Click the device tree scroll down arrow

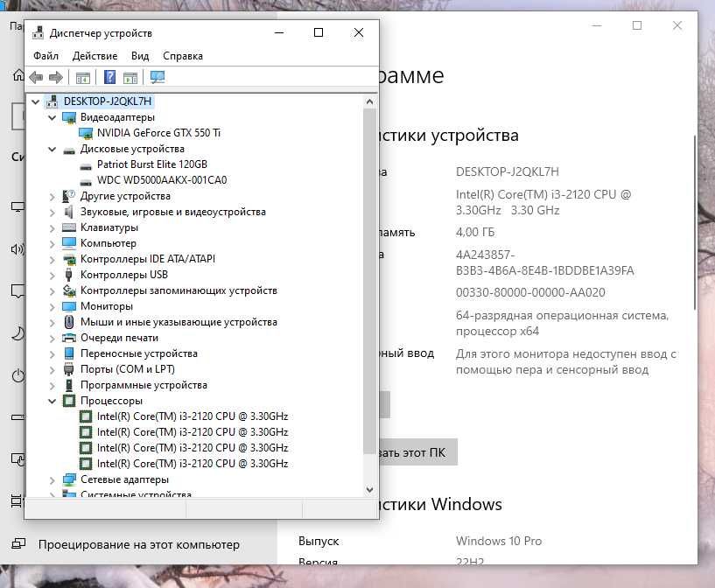370,489
